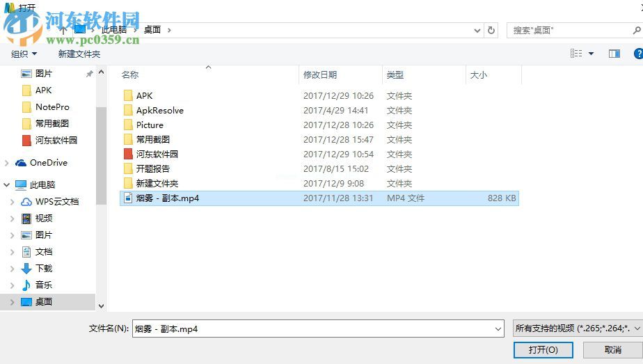
Task: Click the sidebar scroll up arrow
Action: point(102,72)
